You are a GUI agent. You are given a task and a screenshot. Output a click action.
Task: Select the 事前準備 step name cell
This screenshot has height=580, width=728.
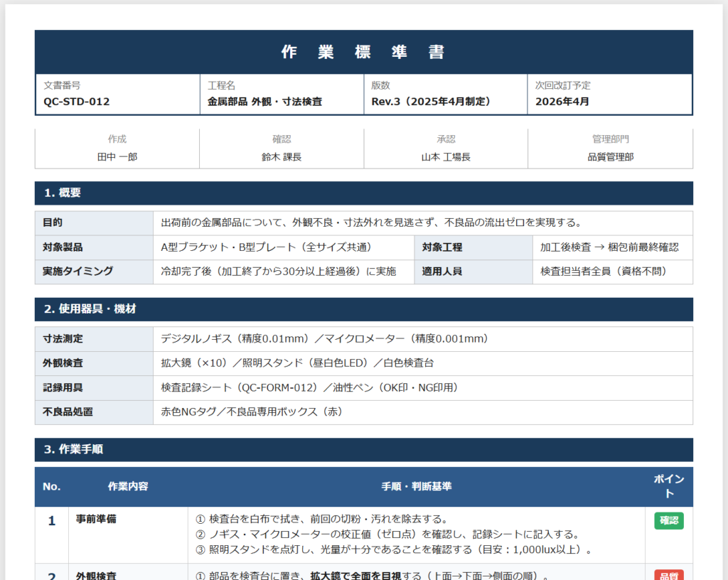click(97, 520)
